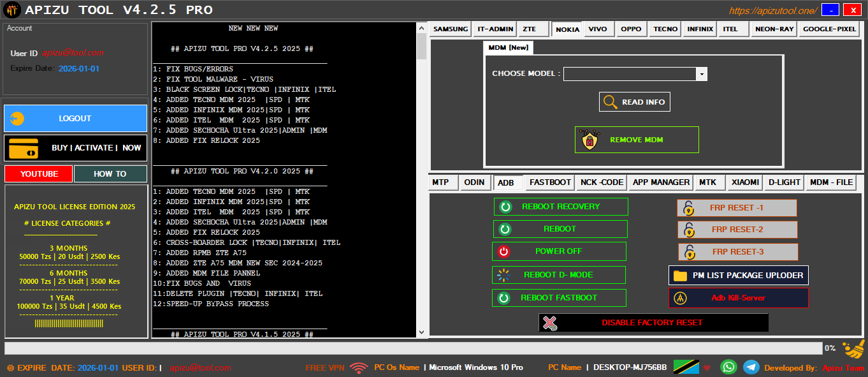Screen dimensions: 868x377
Task: Open the https://apizutool.one/ link
Action: coord(773,11)
